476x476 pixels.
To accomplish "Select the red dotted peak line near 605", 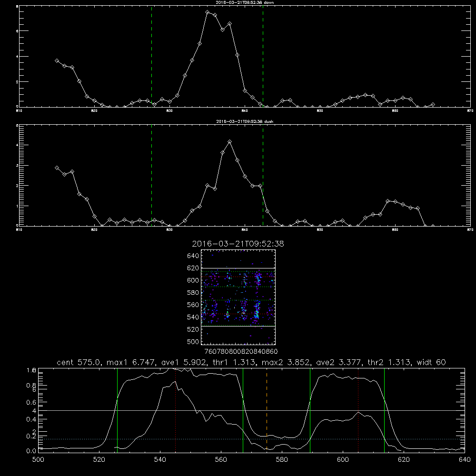I will tap(358, 410).
